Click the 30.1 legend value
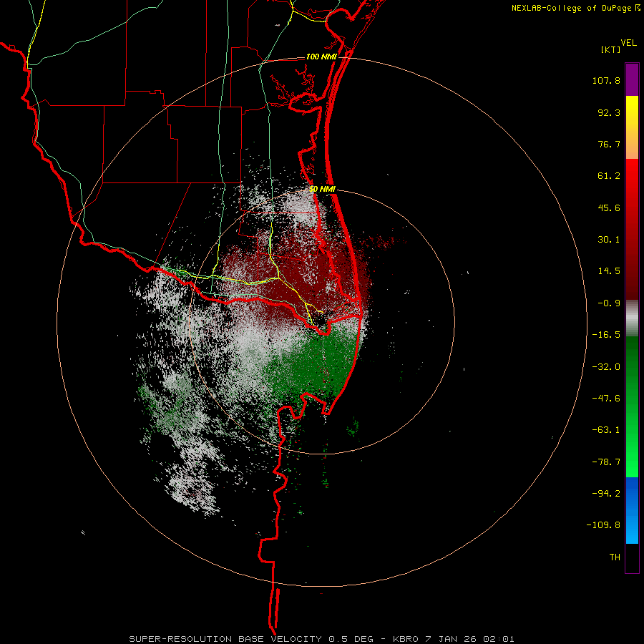This screenshot has width=644, height=644. tap(609, 240)
